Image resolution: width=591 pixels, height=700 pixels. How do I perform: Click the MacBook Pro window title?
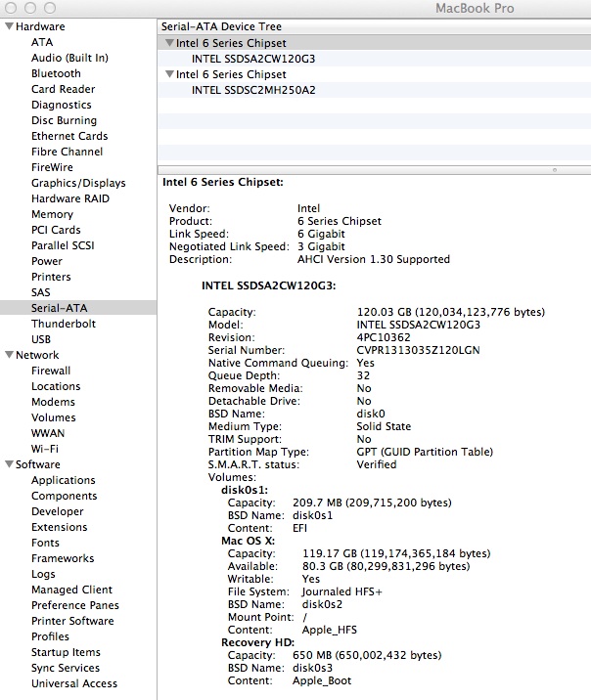[475, 8]
